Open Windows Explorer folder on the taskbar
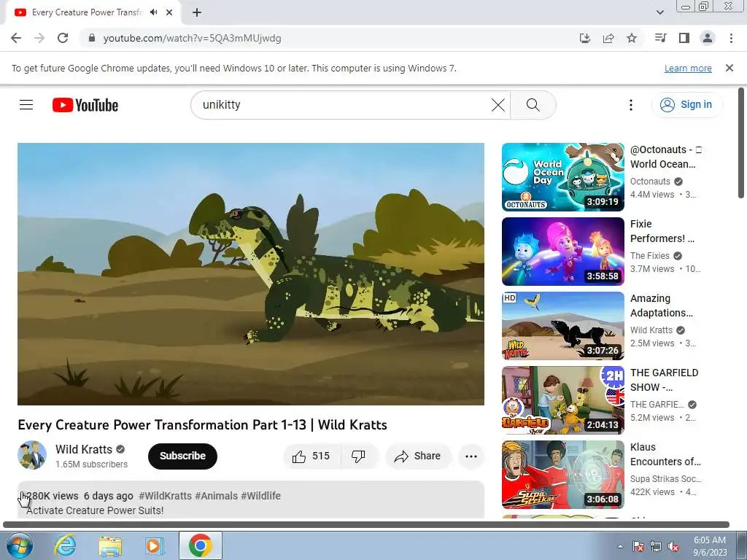Screen dimensions: 747x560 tap(110, 545)
